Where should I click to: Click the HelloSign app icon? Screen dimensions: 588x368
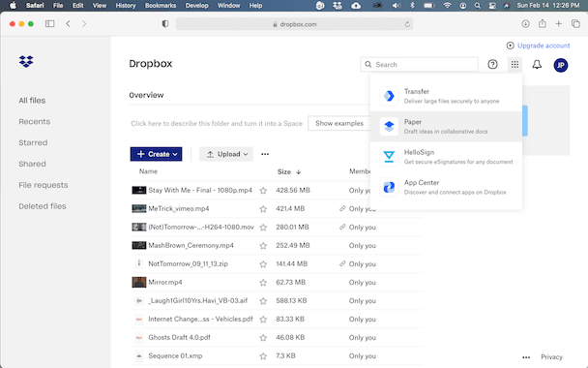389,157
